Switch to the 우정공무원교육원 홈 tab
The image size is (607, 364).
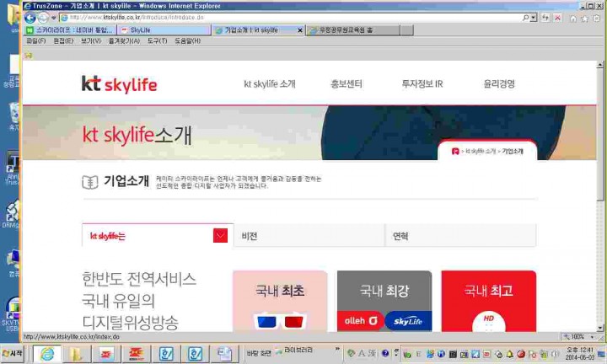(353, 30)
